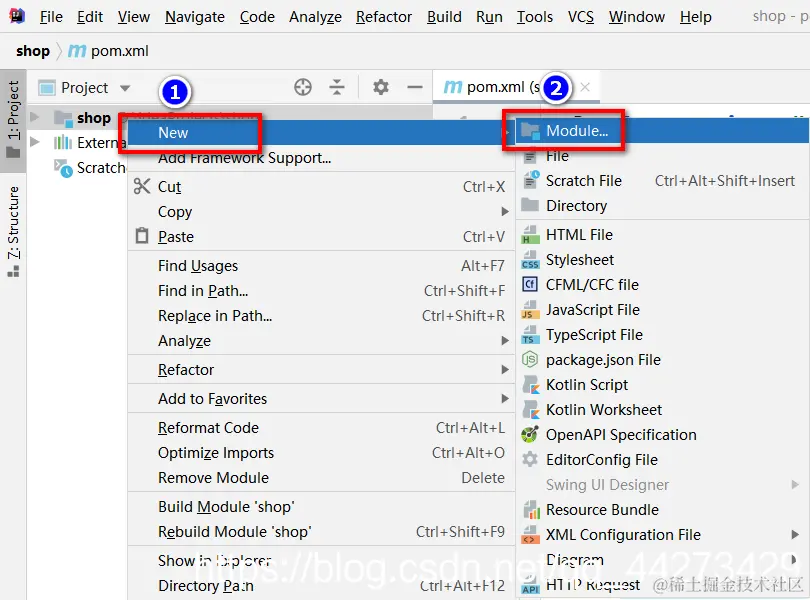Click the EditorConfig File gear icon

click(530, 459)
